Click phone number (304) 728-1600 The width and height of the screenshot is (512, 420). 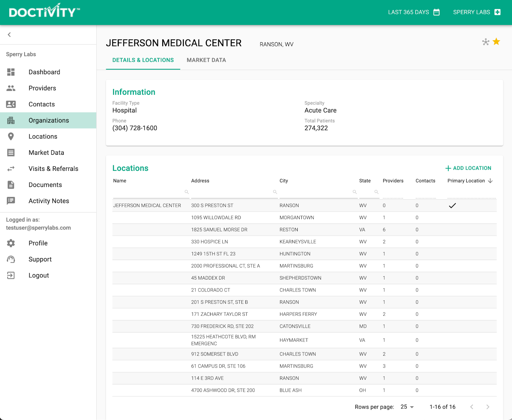[x=135, y=128]
